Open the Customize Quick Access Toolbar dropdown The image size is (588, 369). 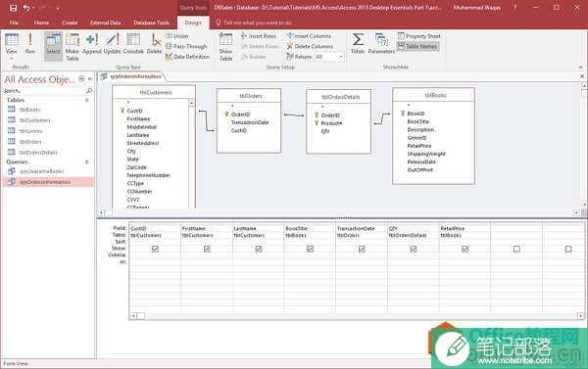click(x=58, y=8)
